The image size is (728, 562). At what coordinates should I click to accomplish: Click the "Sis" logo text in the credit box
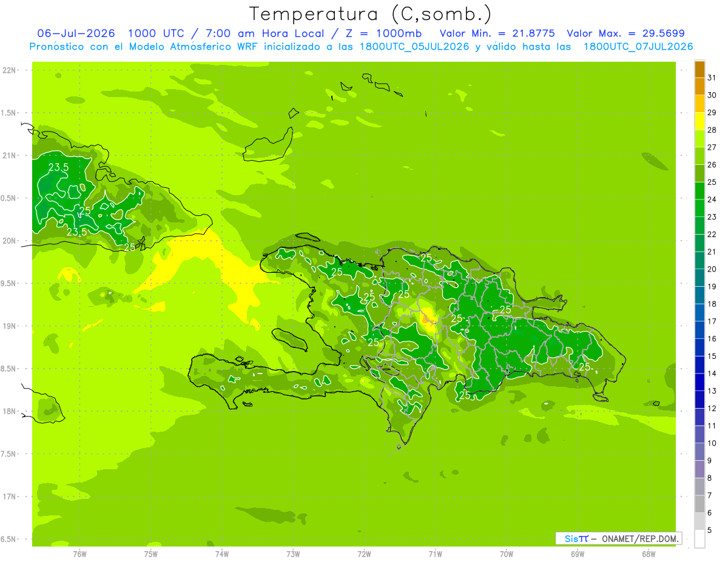[571, 538]
